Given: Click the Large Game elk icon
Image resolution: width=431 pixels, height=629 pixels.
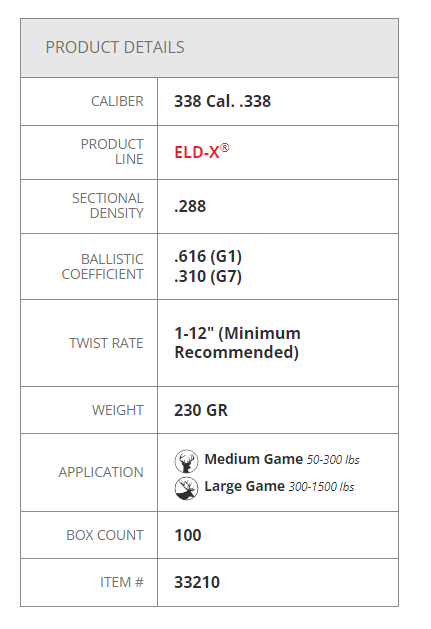Looking at the screenshot, I should click(186, 488).
